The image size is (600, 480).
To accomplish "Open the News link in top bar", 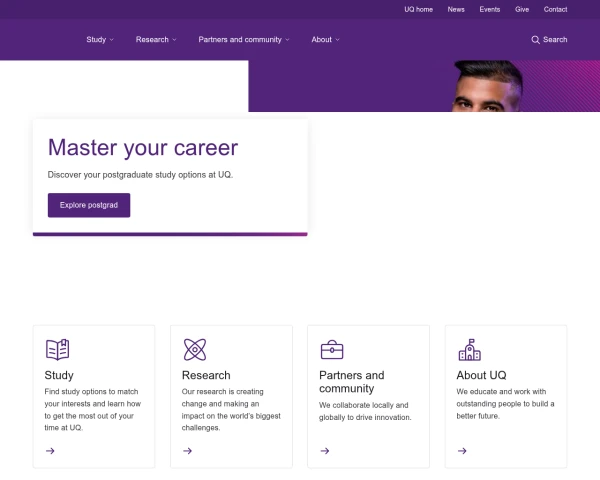I will click(x=456, y=9).
